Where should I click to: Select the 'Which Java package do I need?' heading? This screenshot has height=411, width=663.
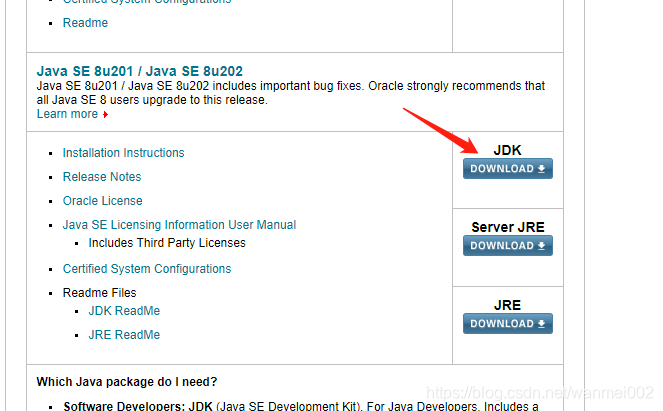click(127, 382)
